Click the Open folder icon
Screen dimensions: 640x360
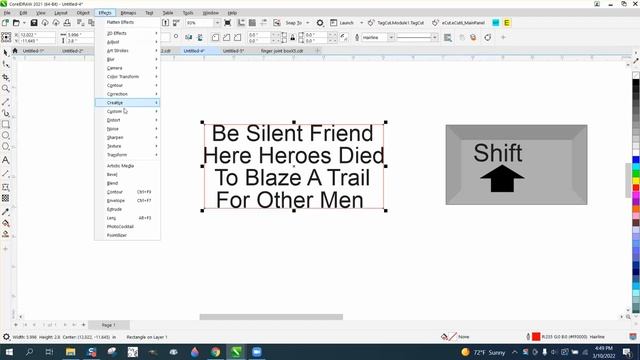coord(16,23)
